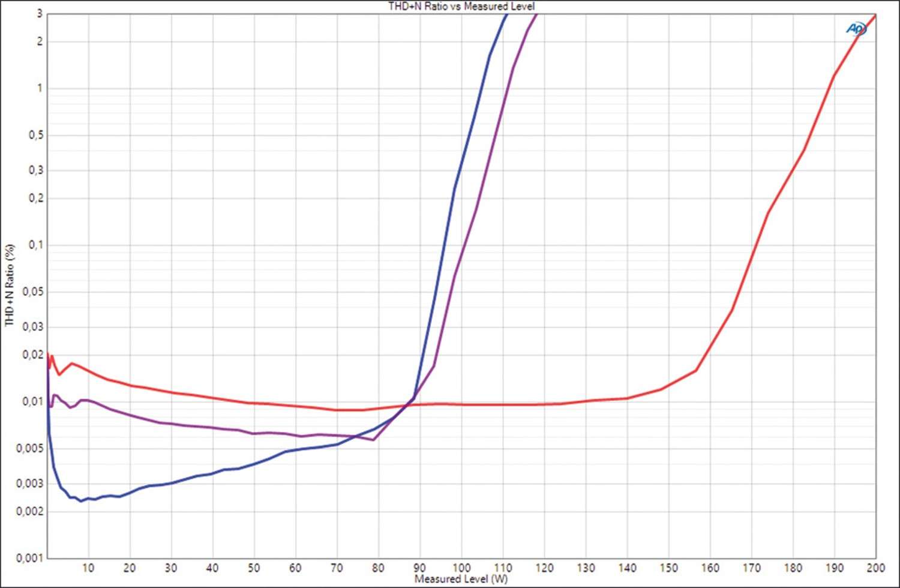The image size is (900, 588).
Task: Click the X-axis tick label '30'
Action: click(x=171, y=568)
